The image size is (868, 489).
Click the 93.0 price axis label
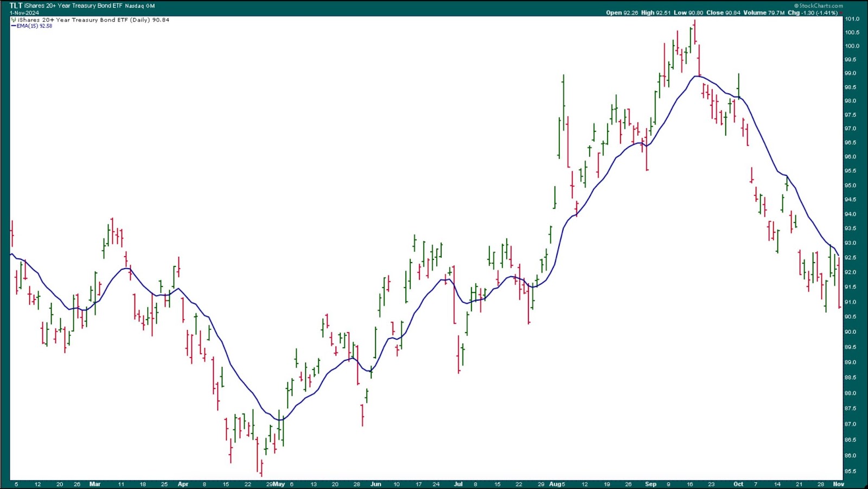pyautogui.click(x=850, y=243)
